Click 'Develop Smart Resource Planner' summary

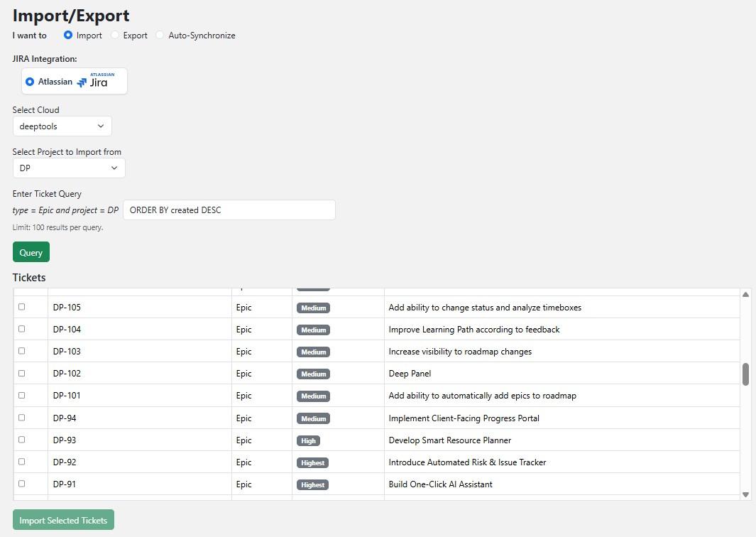[450, 440]
